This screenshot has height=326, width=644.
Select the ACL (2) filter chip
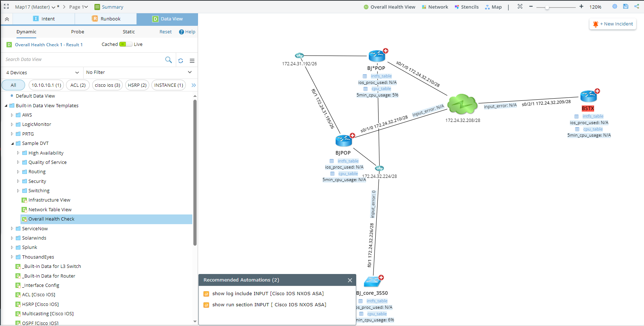click(78, 85)
